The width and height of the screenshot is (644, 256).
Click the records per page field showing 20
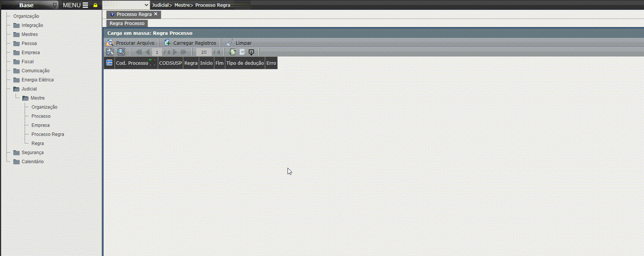click(204, 52)
